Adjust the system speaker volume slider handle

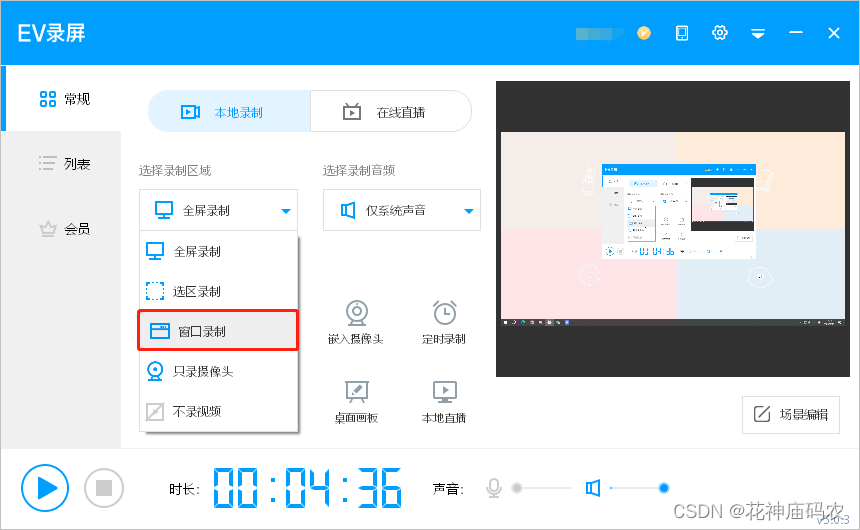tap(664, 488)
